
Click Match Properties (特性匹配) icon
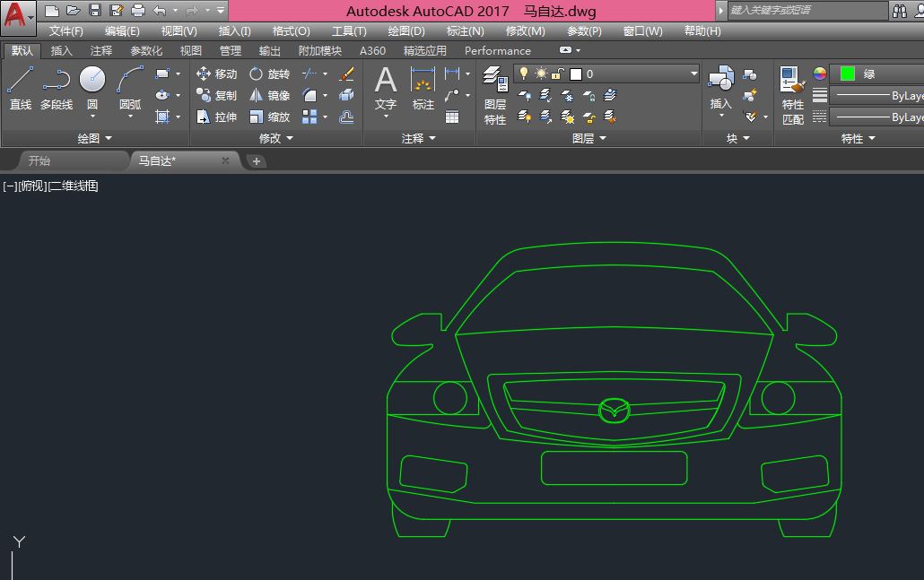click(793, 95)
